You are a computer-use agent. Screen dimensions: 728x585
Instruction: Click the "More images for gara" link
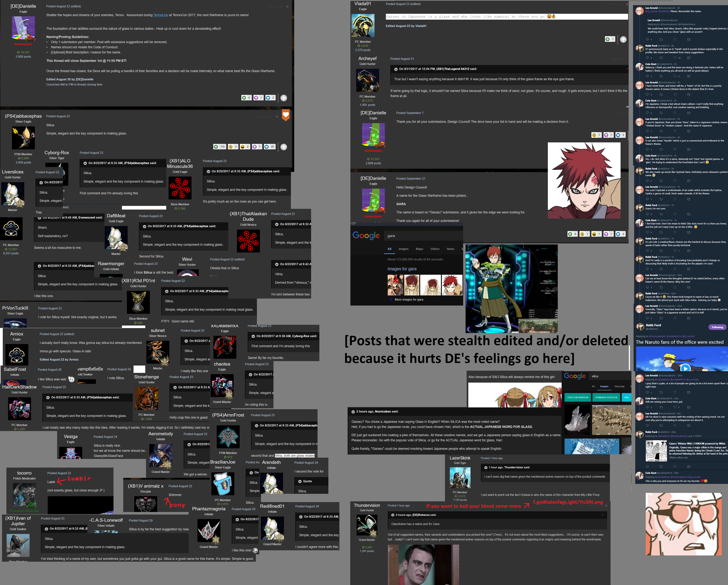point(409,300)
